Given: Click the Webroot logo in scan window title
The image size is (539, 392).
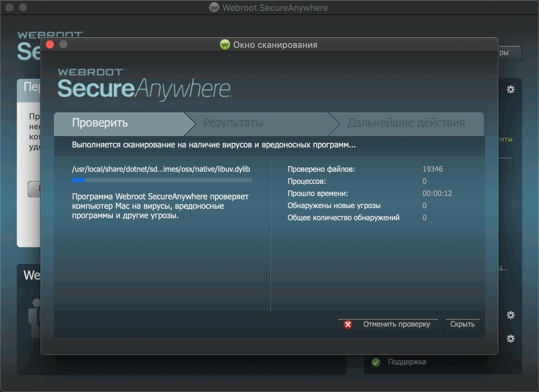Looking at the screenshot, I should pos(225,45).
